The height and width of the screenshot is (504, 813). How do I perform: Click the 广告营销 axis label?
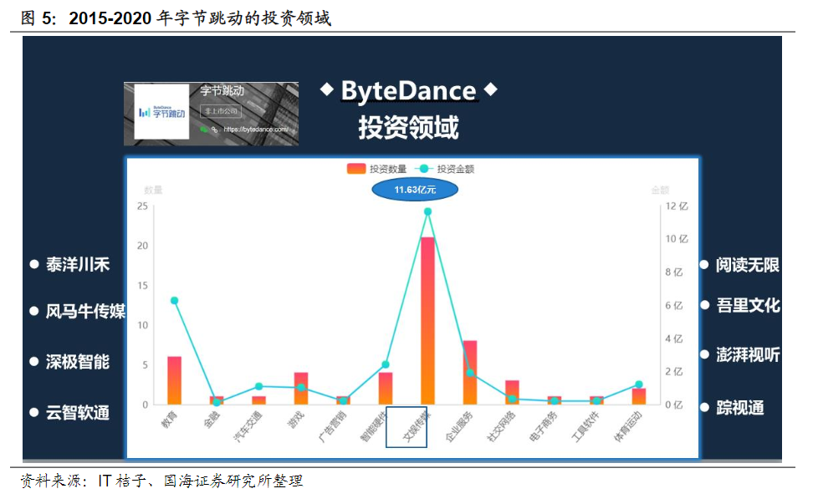pos(332,426)
